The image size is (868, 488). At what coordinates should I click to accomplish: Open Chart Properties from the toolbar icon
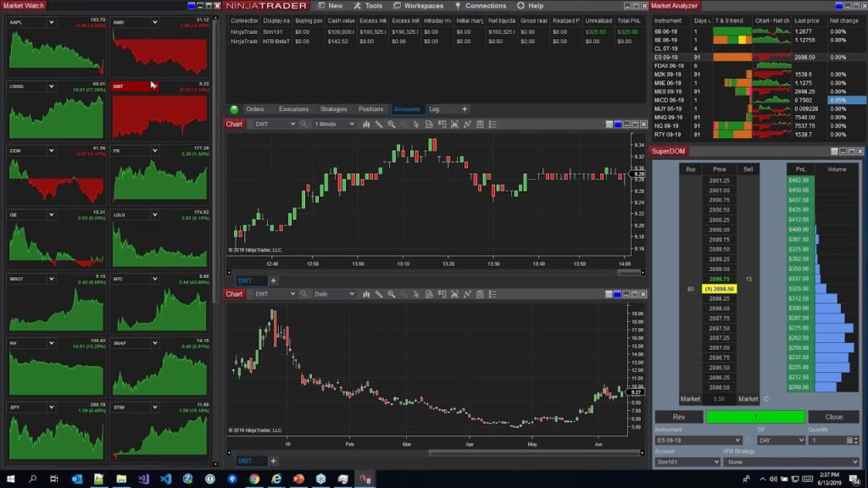click(x=480, y=124)
